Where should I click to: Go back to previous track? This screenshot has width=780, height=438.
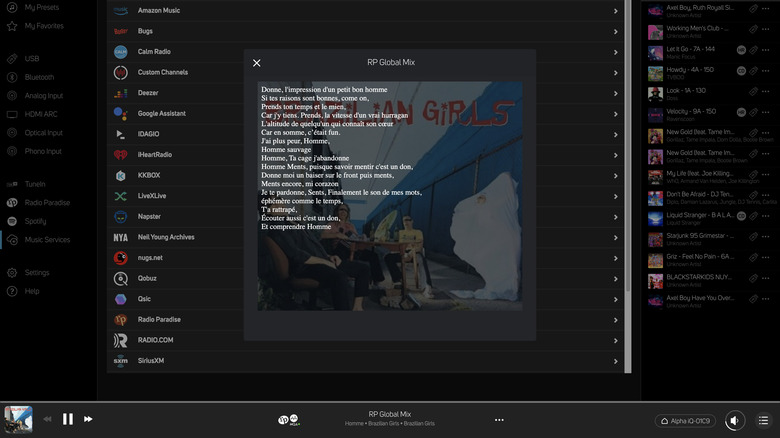(x=47, y=419)
